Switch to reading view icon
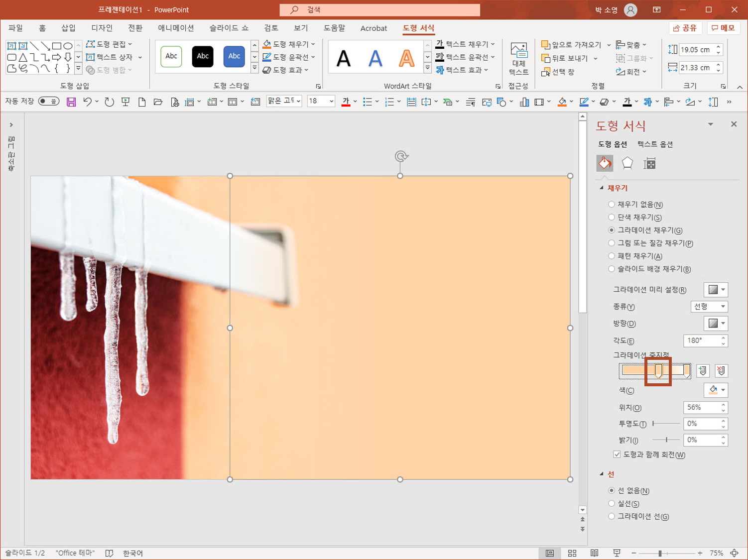748x560 pixels. [595, 553]
